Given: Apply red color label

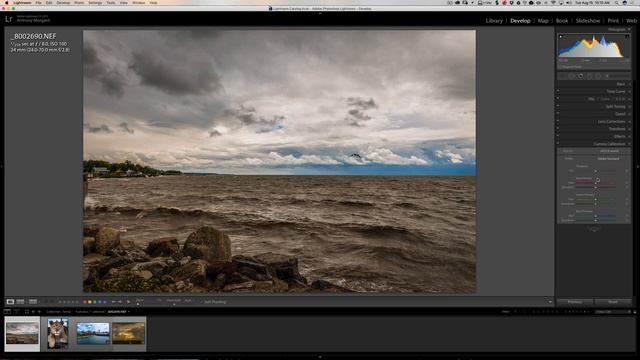Looking at the screenshot, I should pyautogui.click(x=85, y=302).
